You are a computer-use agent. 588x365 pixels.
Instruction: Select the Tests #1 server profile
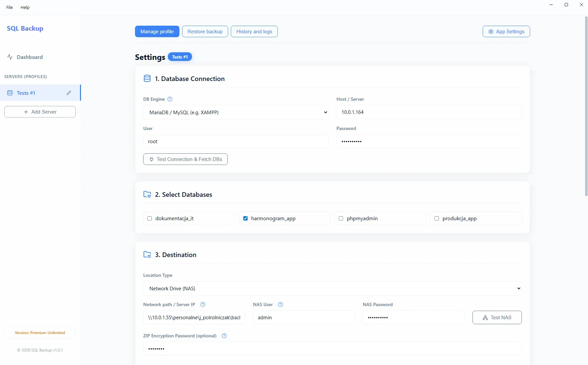tap(40, 93)
